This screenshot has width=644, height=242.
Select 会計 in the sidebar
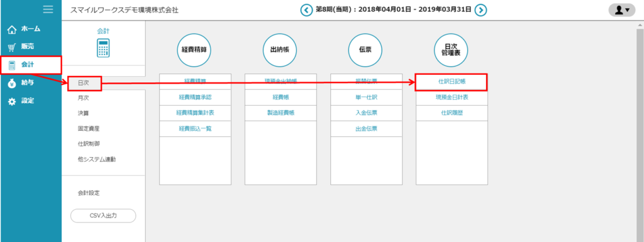31,65
